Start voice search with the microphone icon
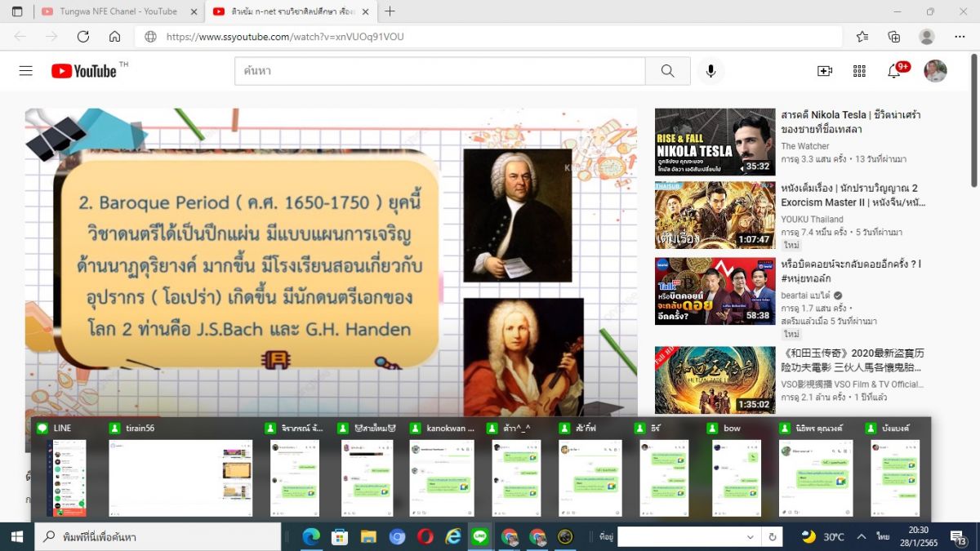Image resolution: width=980 pixels, height=551 pixels. (710, 71)
